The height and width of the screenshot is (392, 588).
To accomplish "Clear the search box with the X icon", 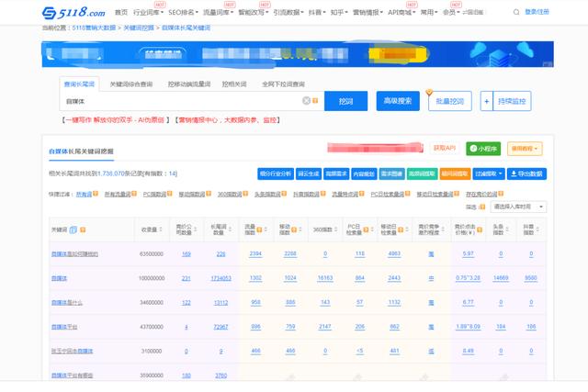I will 307,101.
